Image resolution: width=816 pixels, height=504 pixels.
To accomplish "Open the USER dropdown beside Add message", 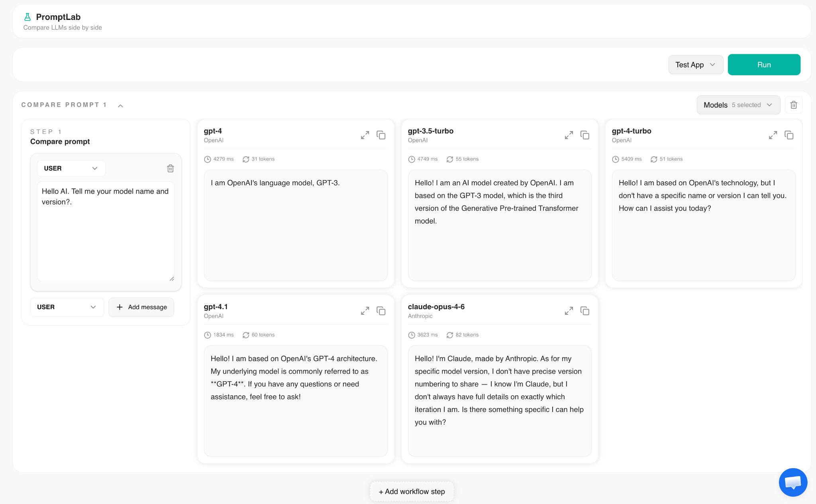I will coord(67,307).
